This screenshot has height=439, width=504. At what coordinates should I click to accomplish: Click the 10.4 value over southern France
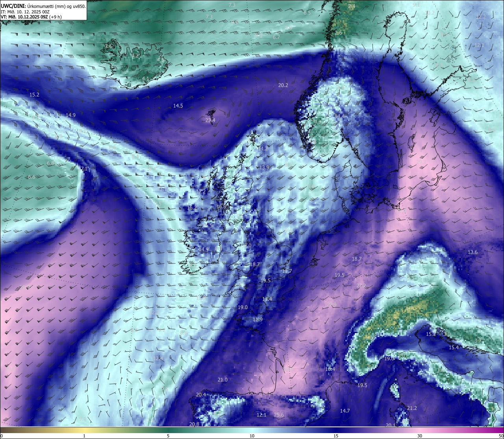coord(330,369)
